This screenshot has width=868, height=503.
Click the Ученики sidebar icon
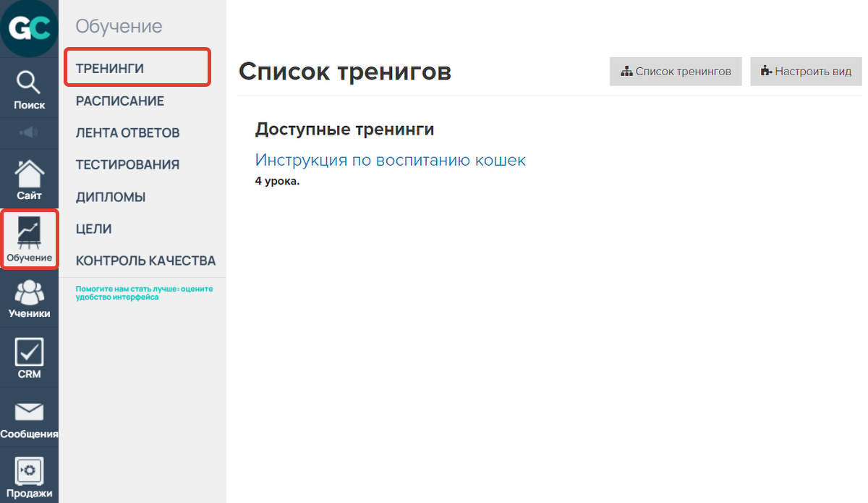coord(29,297)
